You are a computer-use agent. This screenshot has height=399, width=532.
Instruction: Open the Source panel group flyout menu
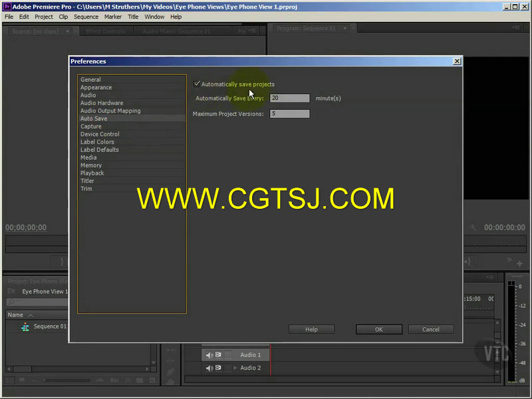click(251, 31)
